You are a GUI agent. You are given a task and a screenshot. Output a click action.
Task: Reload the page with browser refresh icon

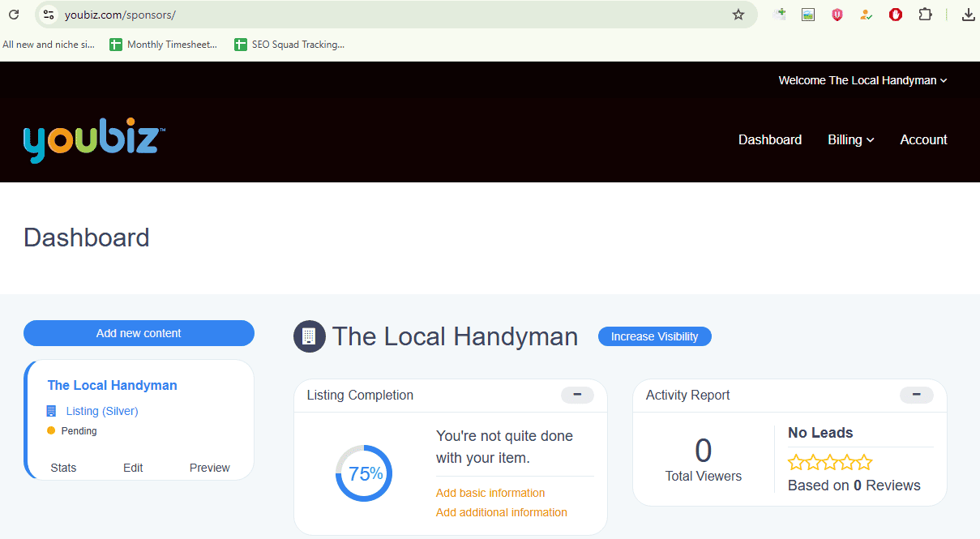14,15
